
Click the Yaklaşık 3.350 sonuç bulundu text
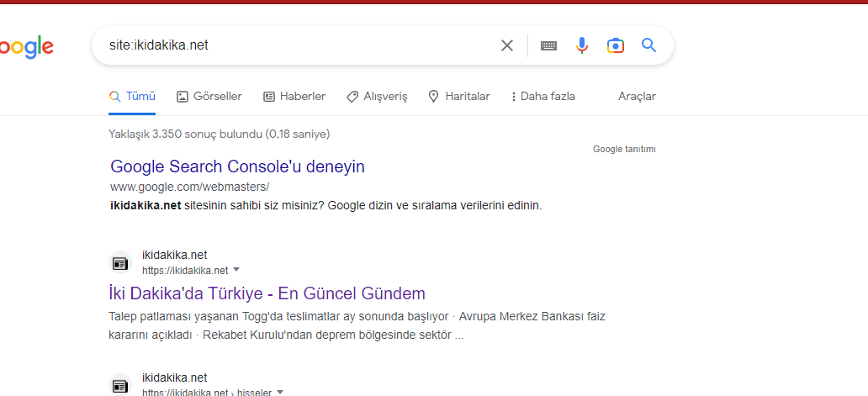[x=220, y=134]
